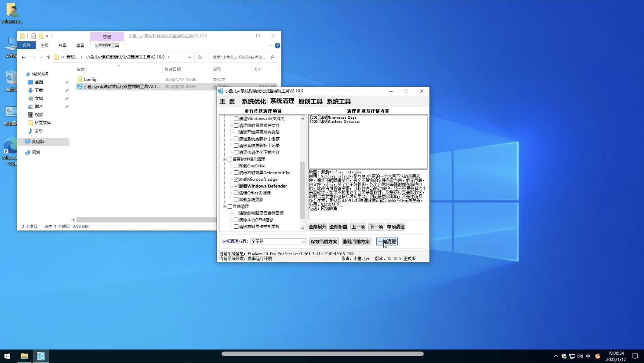644x363 pixels.
Task: Check 清理Office安装源
Action: click(236, 193)
